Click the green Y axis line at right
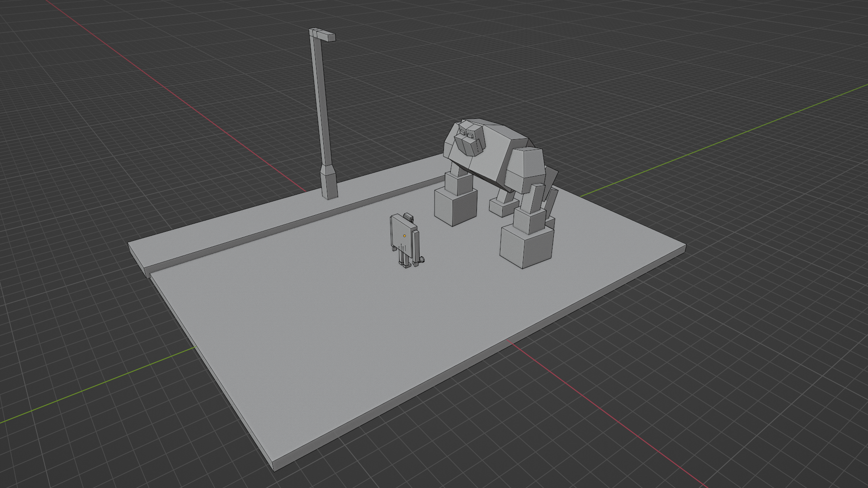 (x=723, y=140)
